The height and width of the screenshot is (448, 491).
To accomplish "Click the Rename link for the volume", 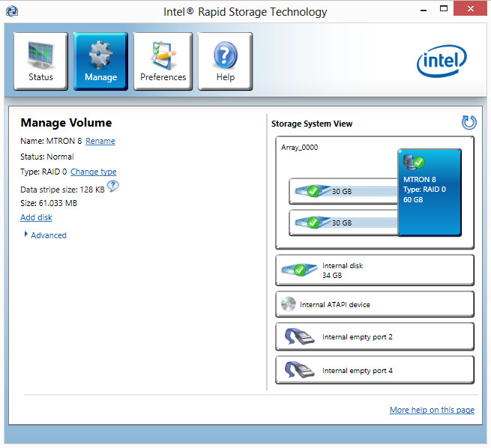I will (x=100, y=141).
